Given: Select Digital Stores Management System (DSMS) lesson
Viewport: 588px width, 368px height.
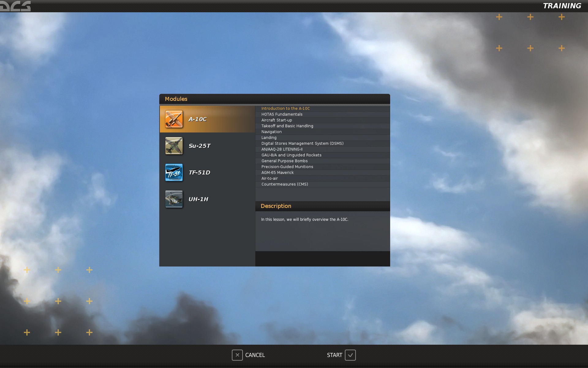Looking at the screenshot, I should coord(322,144).
